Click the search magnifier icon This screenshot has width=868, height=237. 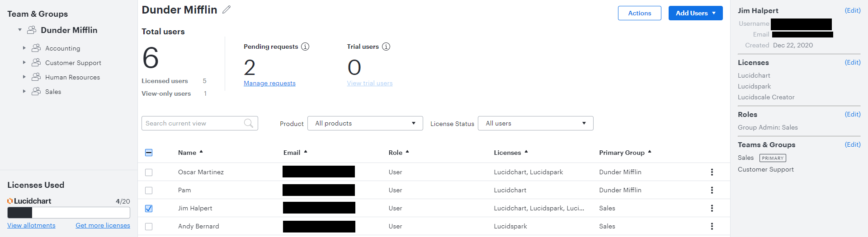point(249,123)
